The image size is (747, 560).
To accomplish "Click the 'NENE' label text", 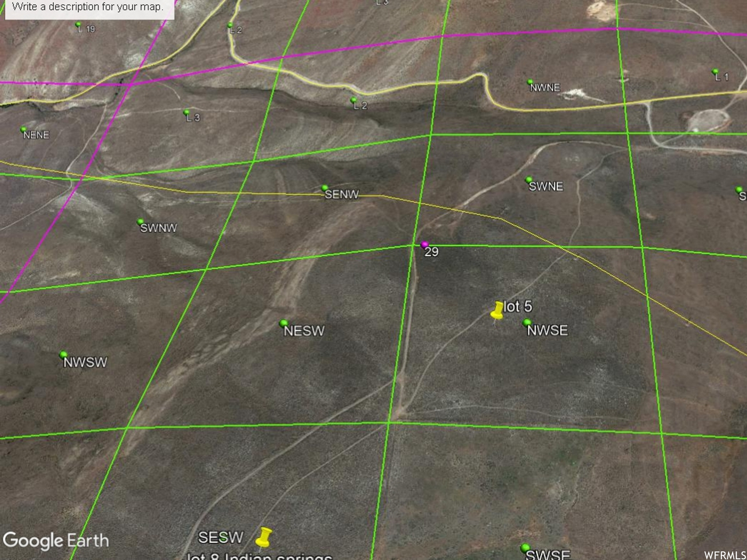I will click(36, 135).
